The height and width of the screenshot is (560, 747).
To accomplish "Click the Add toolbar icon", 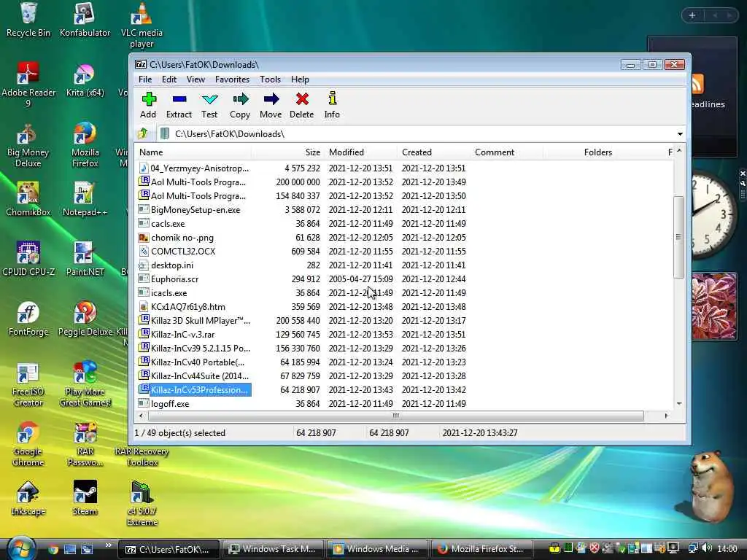I will [x=148, y=105].
